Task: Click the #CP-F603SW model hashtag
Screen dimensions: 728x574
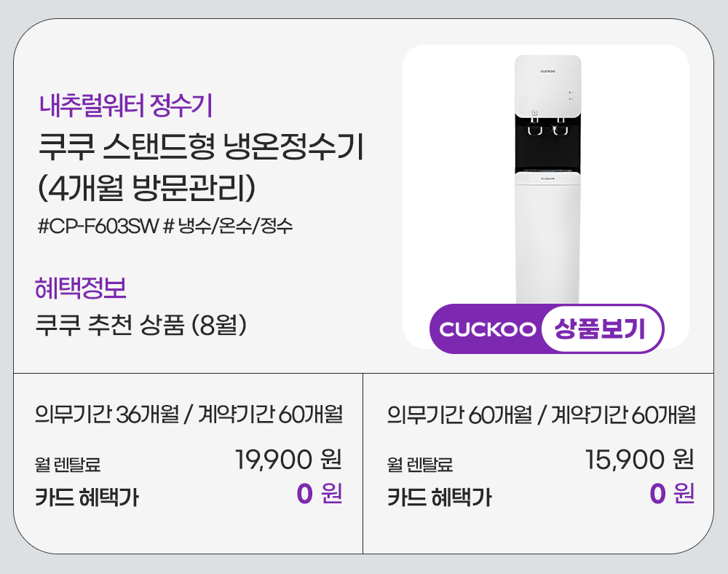Action: tap(98, 226)
